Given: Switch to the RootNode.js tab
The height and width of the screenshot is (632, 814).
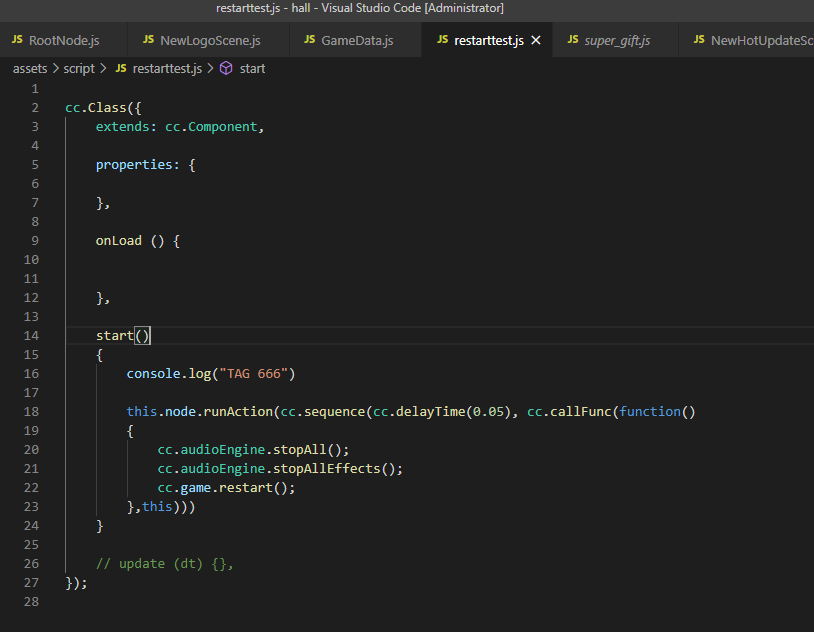Looking at the screenshot, I should (63, 40).
